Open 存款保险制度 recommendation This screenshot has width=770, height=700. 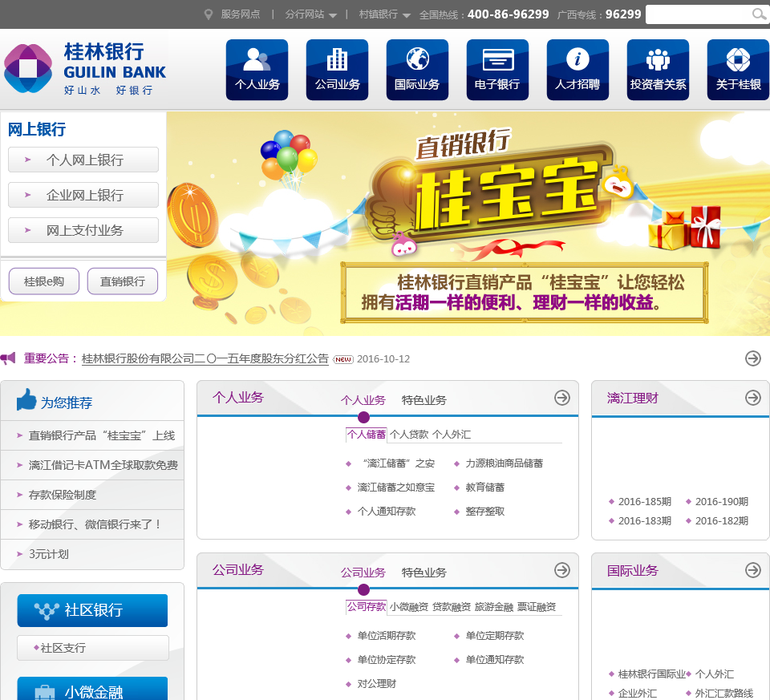coord(63,495)
